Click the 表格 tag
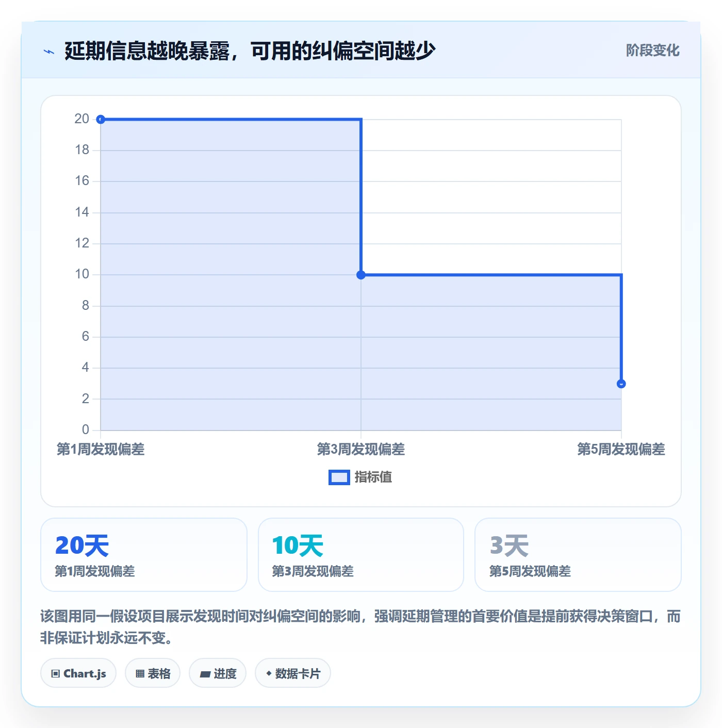 pos(153,673)
